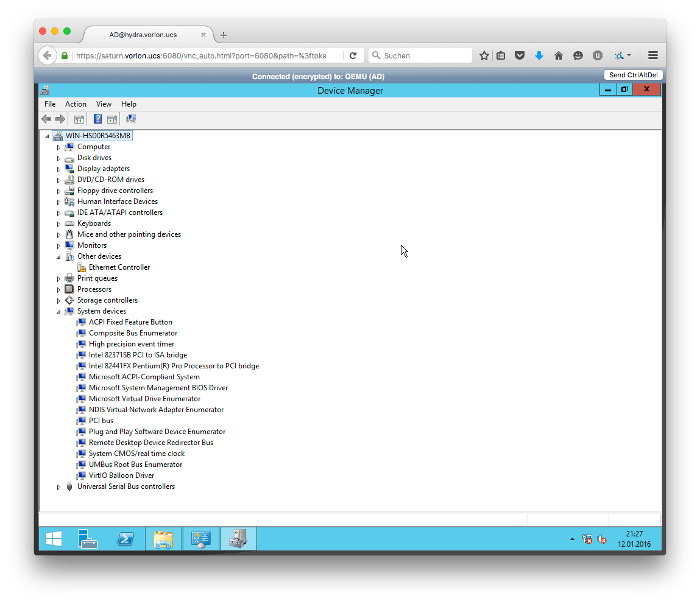Open PowerShell from the taskbar
The height and width of the screenshot is (604, 700).
(126, 539)
